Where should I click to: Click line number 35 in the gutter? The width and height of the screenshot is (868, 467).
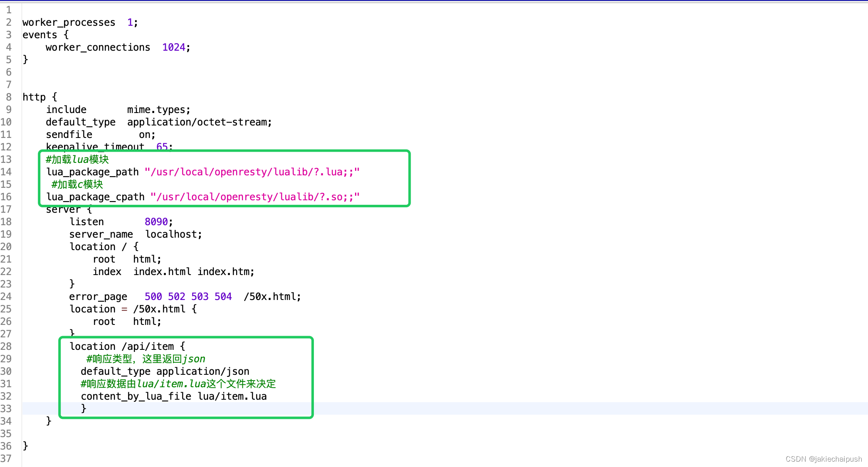6,434
